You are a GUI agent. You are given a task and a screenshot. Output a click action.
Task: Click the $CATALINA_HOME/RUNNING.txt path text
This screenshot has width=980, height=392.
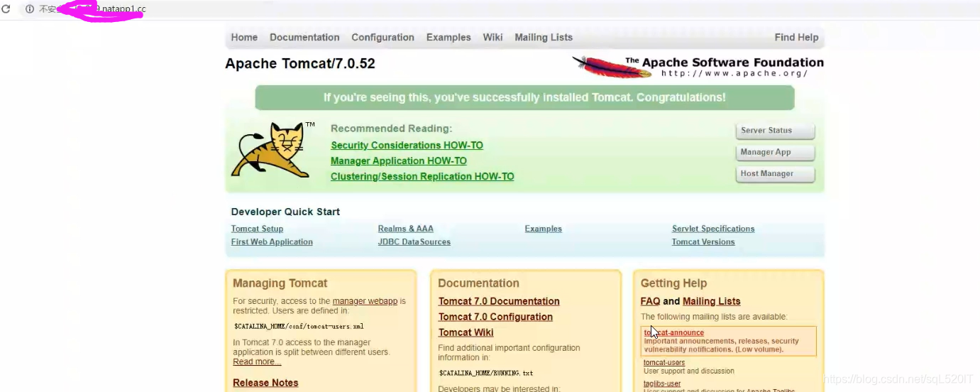(486, 373)
